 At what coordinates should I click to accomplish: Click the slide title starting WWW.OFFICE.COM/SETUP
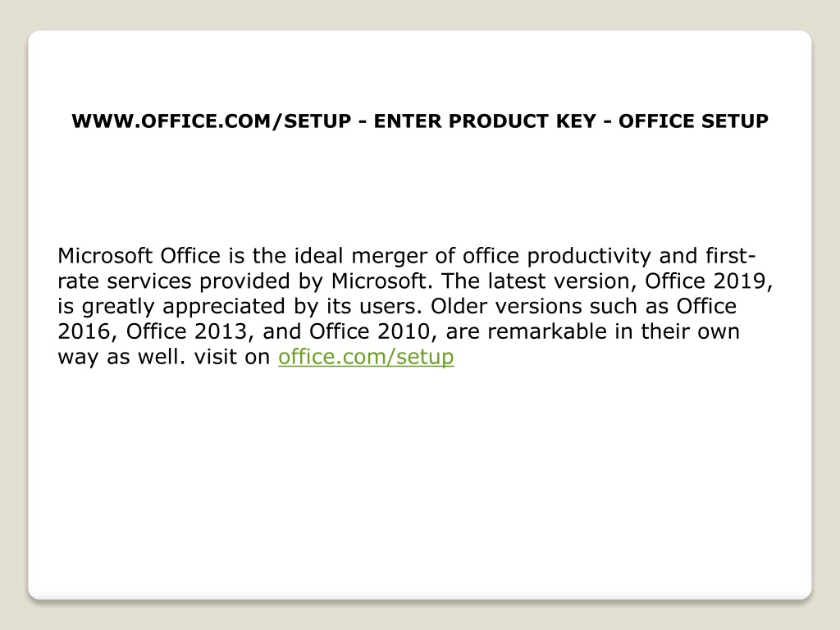click(x=420, y=121)
